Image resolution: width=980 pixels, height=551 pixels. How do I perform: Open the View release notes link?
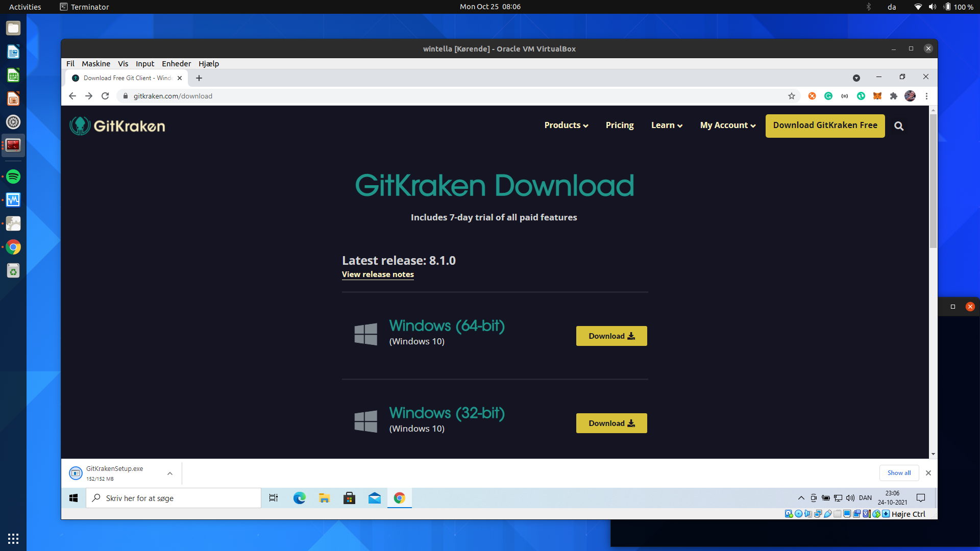(x=378, y=274)
